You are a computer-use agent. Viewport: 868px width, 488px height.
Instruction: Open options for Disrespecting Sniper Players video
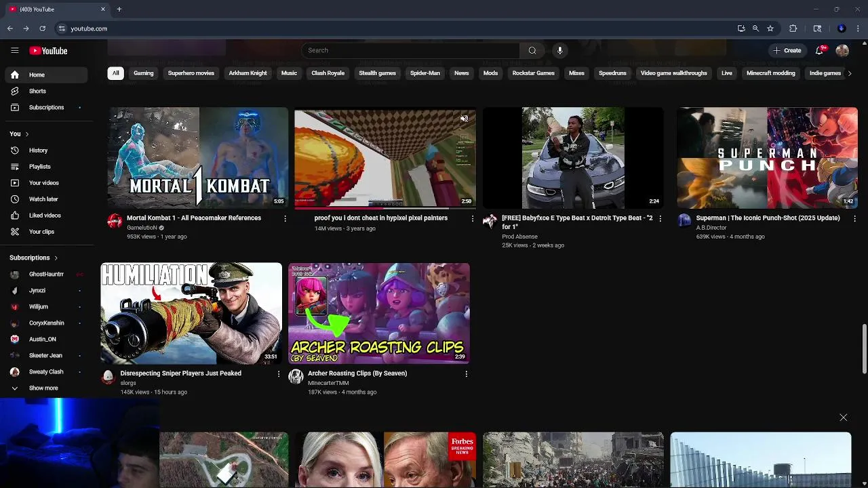point(278,373)
